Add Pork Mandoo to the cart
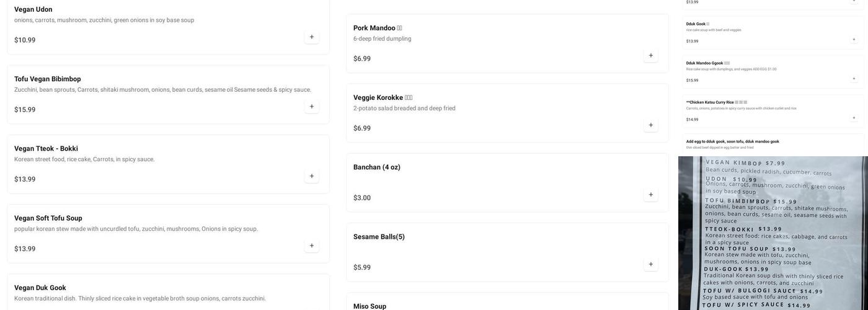Image resolution: width=868 pixels, height=310 pixels. (x=650, y=56)
